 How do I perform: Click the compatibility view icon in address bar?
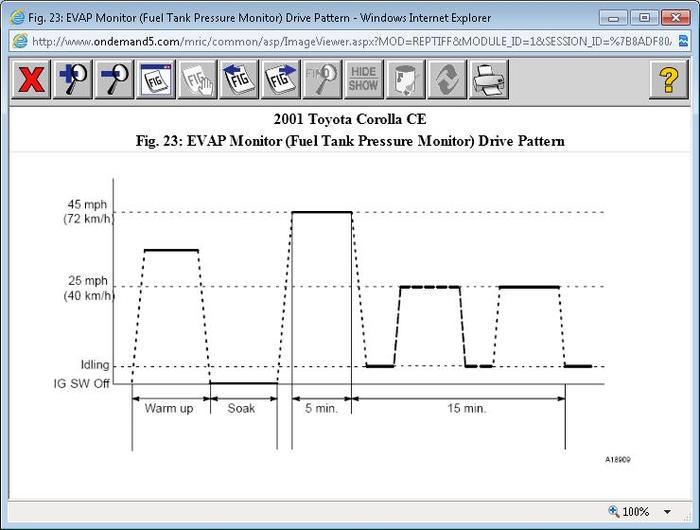pyautogui.click(x=683, y=42)
